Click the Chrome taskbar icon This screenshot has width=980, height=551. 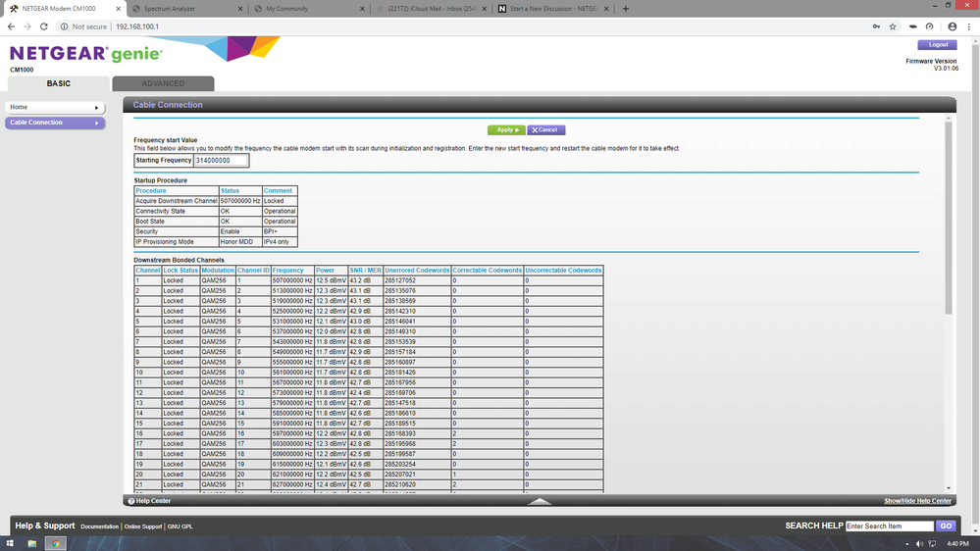(x=56, y=543)
